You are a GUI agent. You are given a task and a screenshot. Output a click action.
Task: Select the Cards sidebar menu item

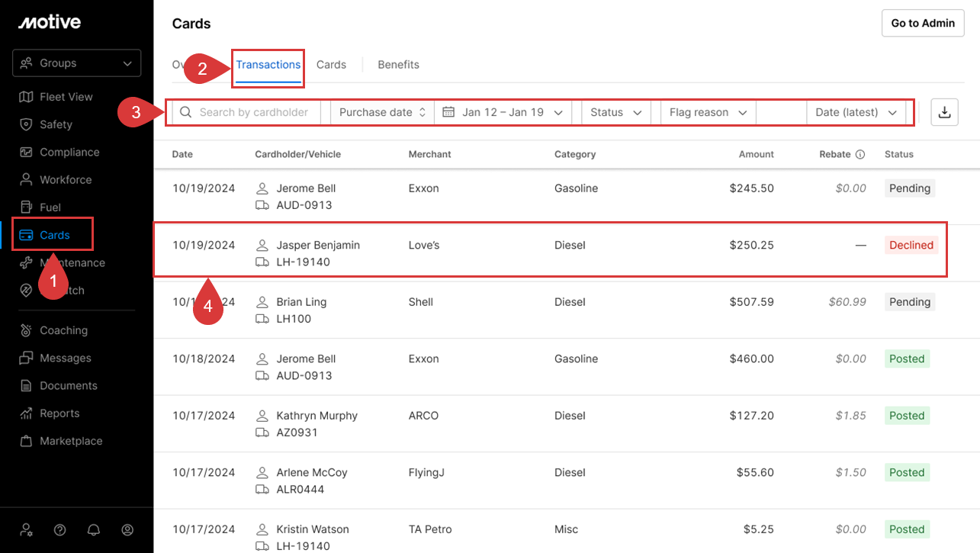pos(53,234)
